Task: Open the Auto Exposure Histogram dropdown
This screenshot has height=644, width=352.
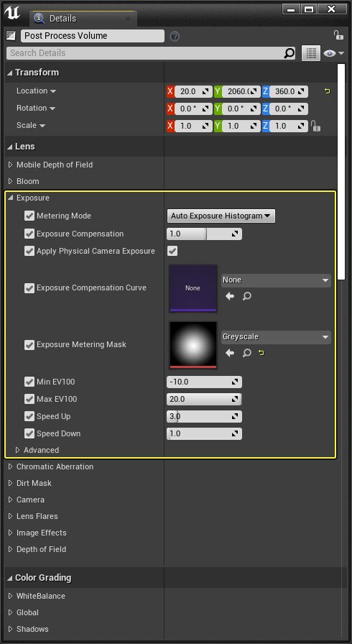Action: [x=221, y=216]
